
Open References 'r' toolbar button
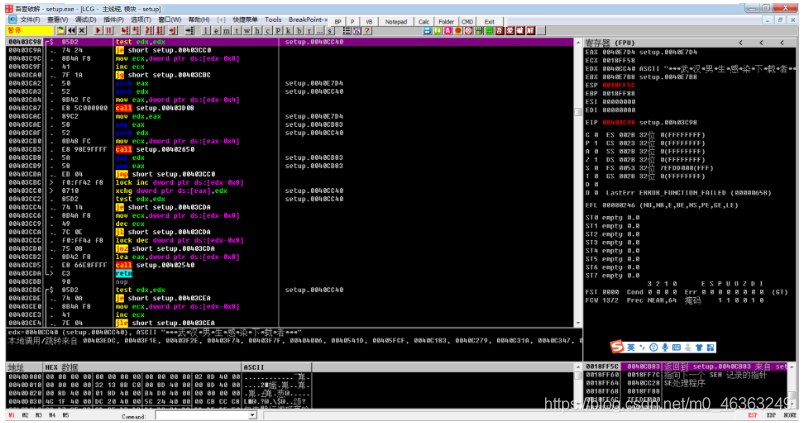[x=309, y=31]
